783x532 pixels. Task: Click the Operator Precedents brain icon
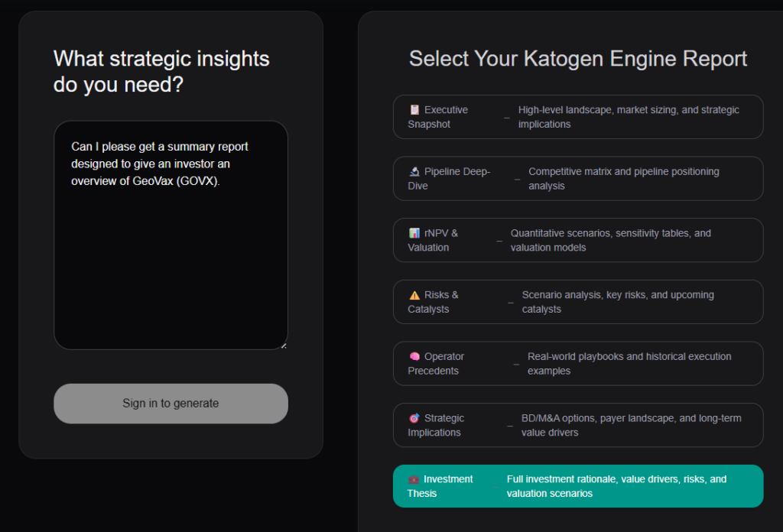[x=414, y=357]
